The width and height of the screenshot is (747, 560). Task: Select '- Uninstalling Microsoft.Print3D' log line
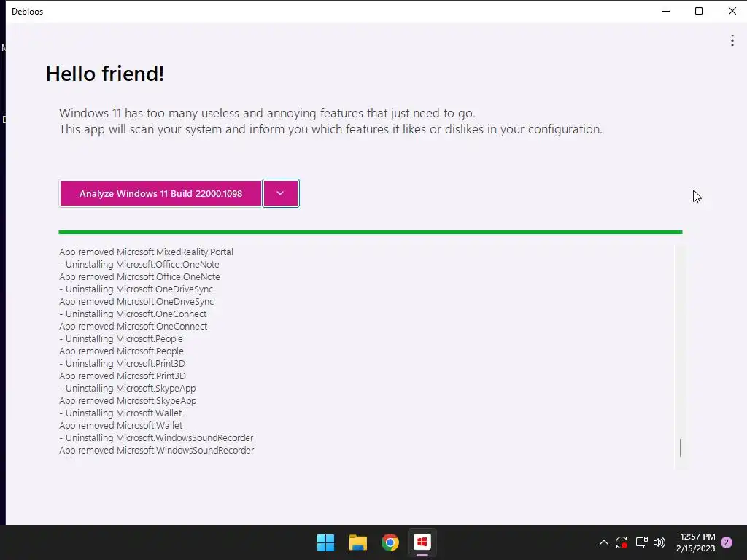[123, 363]
